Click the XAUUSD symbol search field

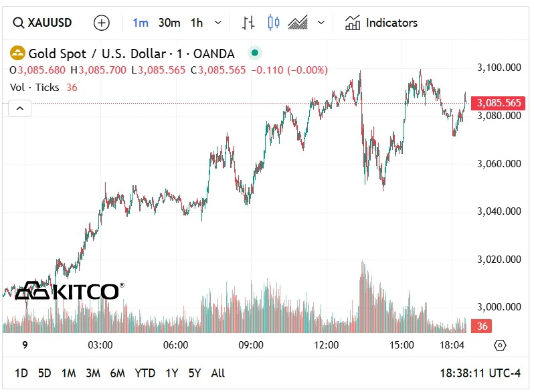(43, 23)
